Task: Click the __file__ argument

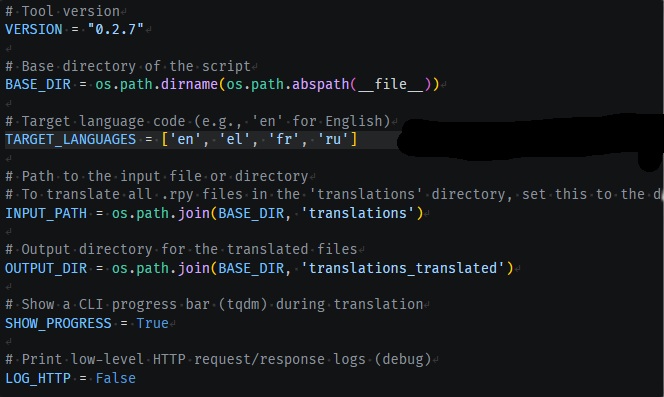Action: click(390, 84)
